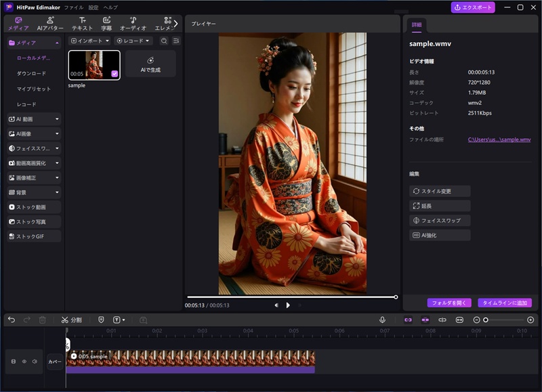Screen dimensions: 542x392
Task: Toggle the eye visibility icon on video track
Action: click(x=24, y=362)
